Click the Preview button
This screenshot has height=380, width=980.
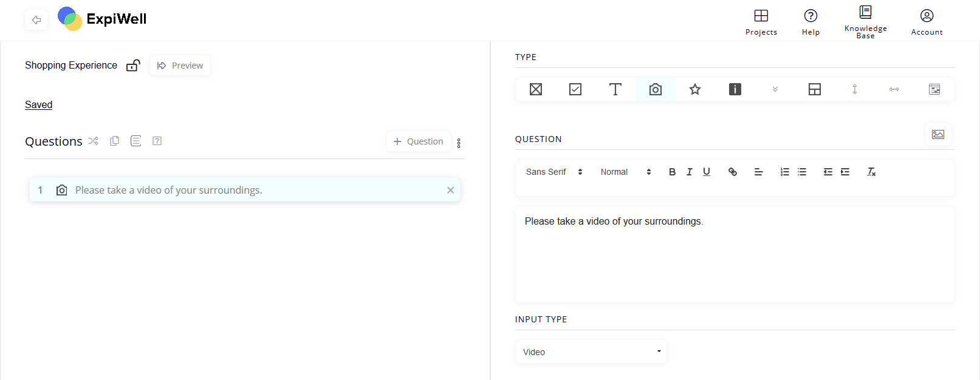[x=180, y=66]
